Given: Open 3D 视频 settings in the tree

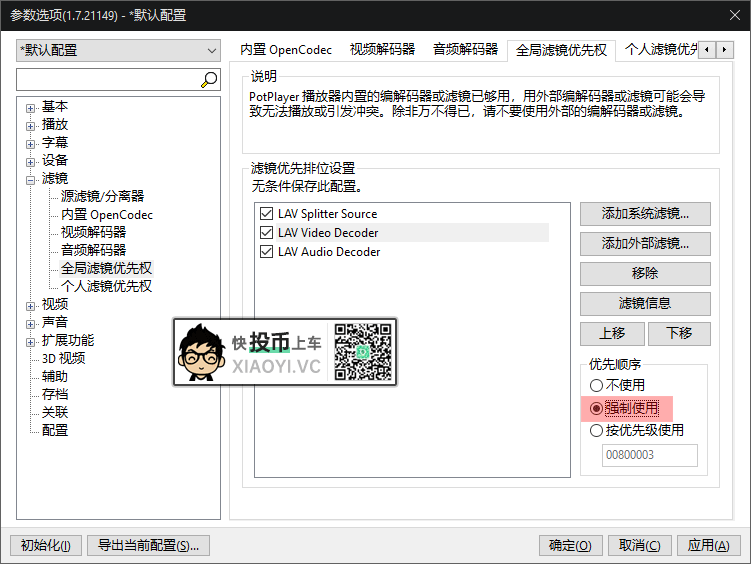Looking at the screenshot, I should 63,359.
